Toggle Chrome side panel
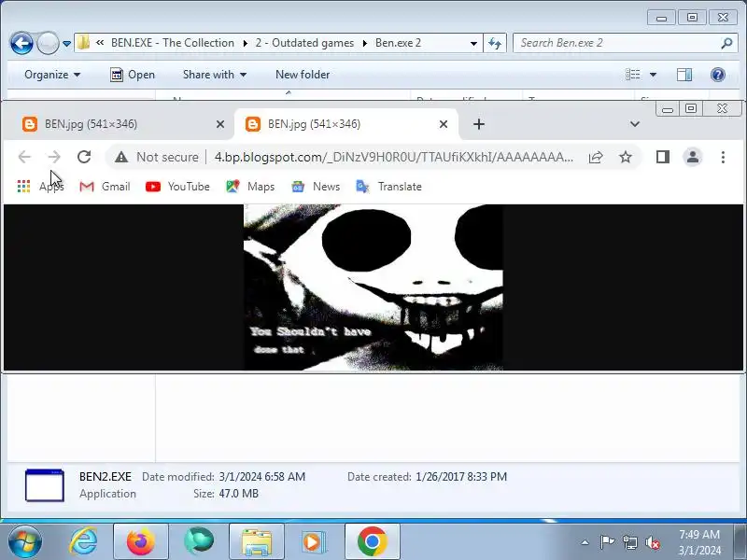The height and width of the screenshot is (560, 747). [x=663, y=157]
